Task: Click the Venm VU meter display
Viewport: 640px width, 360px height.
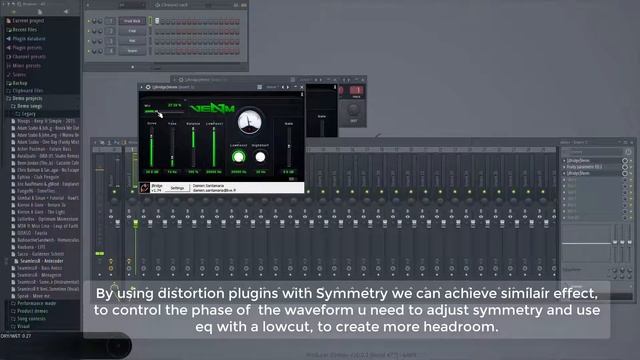Action: (249, 121)
